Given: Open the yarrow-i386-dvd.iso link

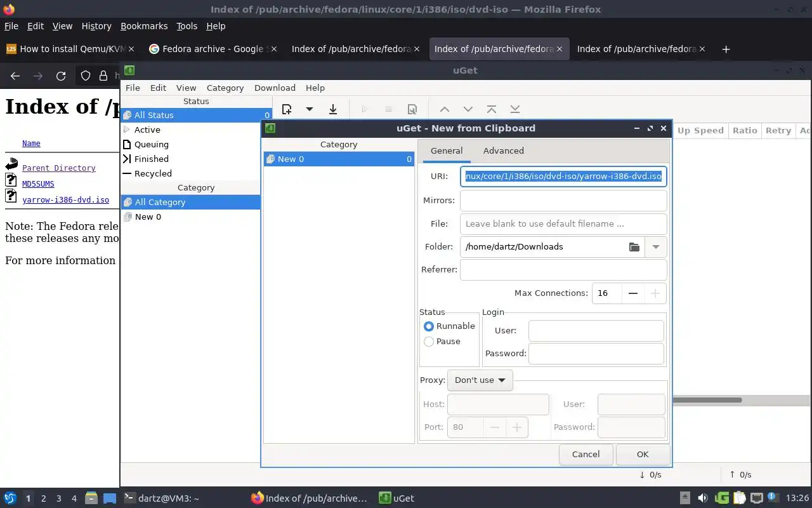Looking at the screenshot, I should tap(65, 200).
